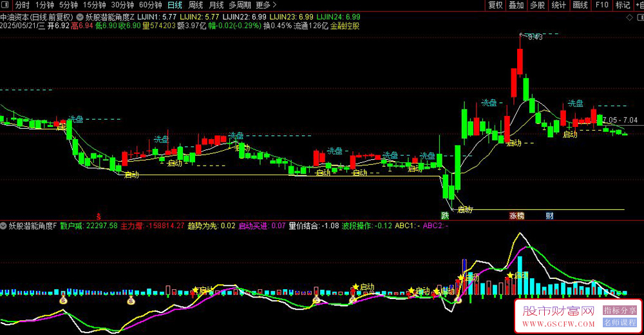Click the 妖股潜能角度Z indicator name
This screenshot has height=335, width=644.
pyautogui.click(x=109, y=17)
